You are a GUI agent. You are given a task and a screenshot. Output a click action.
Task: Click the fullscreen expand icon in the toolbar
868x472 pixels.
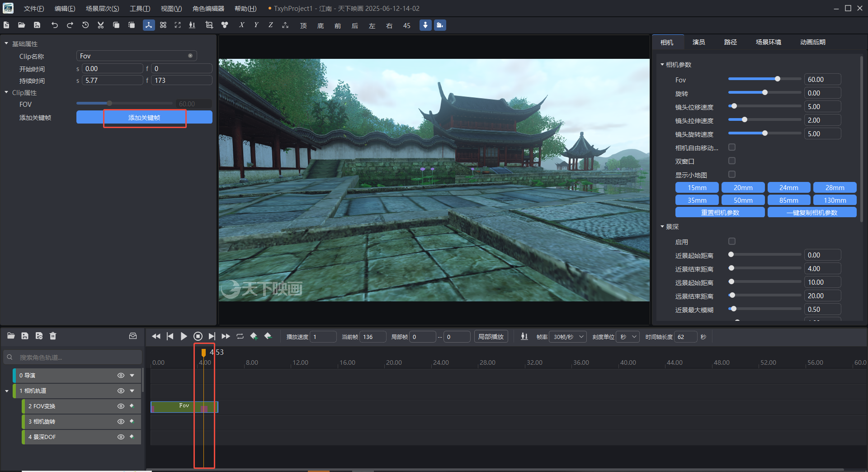tap(178, 25)
